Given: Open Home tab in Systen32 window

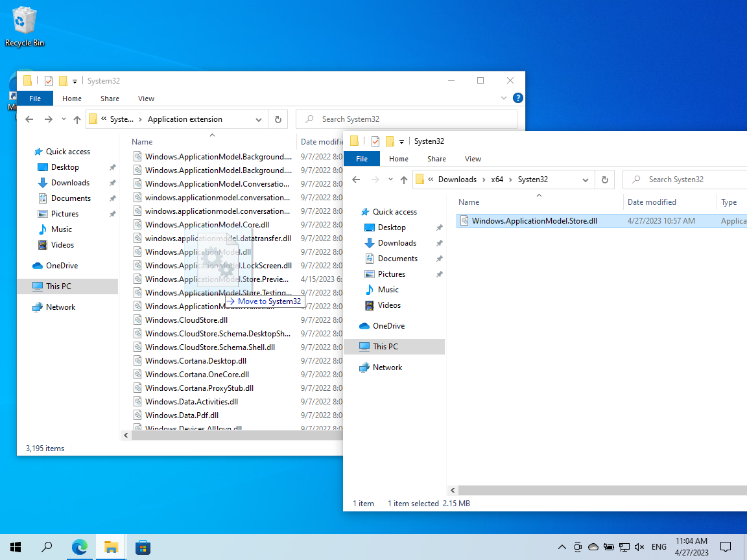Looking at the screenshot, I should [399, 159].
